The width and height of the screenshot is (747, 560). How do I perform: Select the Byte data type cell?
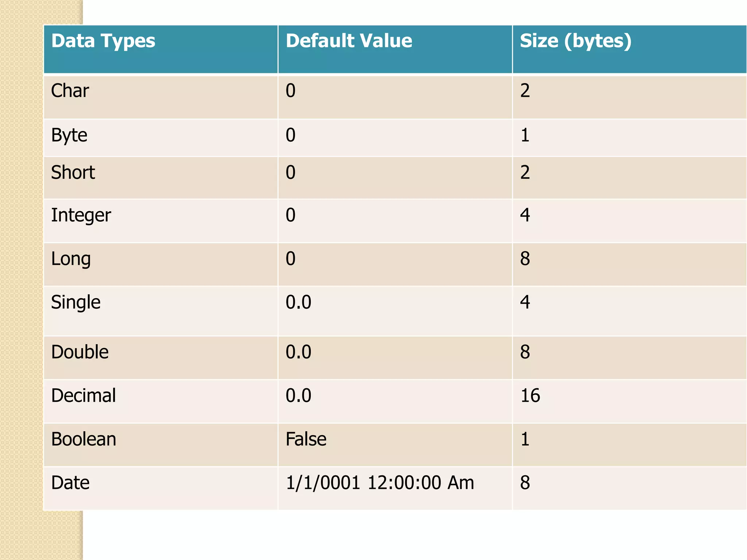tap(69, 136)
